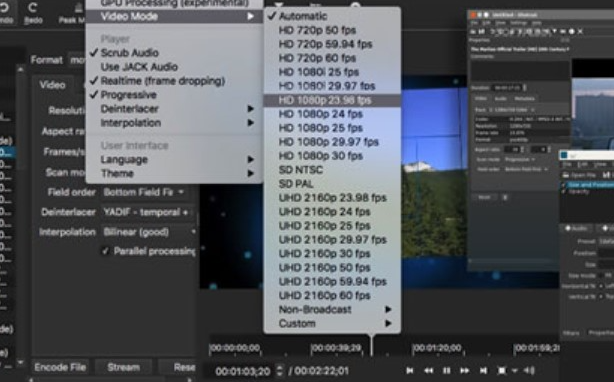The image size is (614, 382).
Task: Expand the Interpolation submenu
Action: coord(174,123)
